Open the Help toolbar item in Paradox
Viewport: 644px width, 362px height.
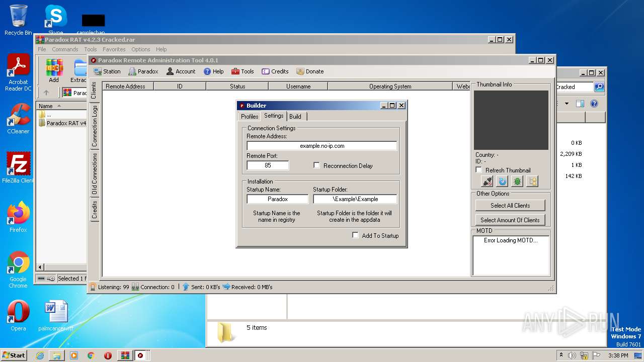pos(214,71)
